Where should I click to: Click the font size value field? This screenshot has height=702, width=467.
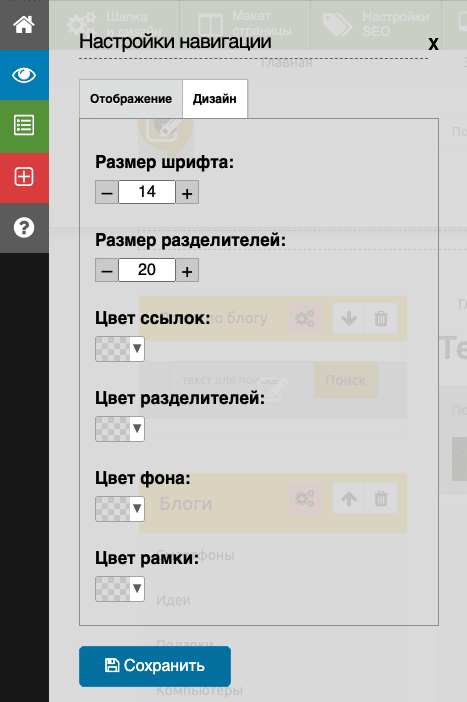pyautogui.click(x=147, y=192)
